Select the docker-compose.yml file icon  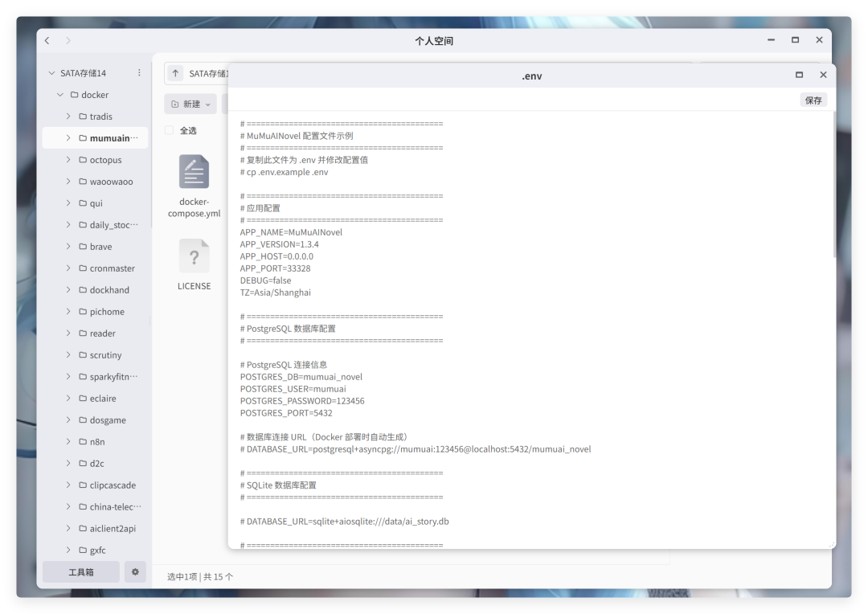point(194,172)
